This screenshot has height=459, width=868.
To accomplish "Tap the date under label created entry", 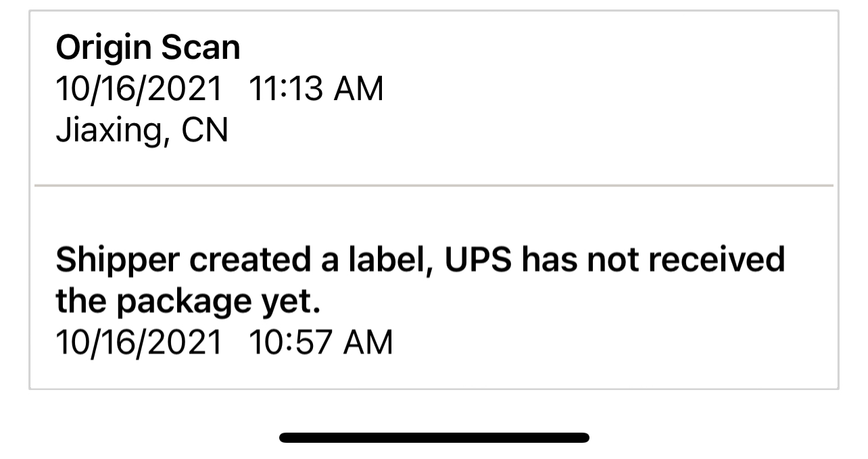I will [139, 342].
